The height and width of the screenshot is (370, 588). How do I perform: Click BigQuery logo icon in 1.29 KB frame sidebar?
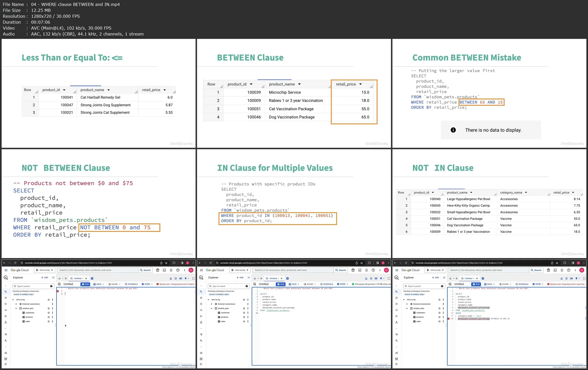(x=201, y=277)
